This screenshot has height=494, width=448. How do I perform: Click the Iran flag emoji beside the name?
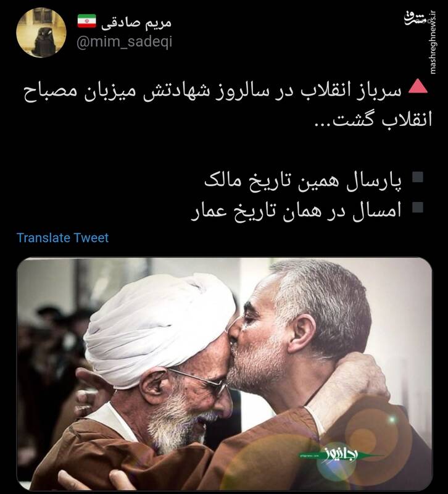click(x=86, y=21)
